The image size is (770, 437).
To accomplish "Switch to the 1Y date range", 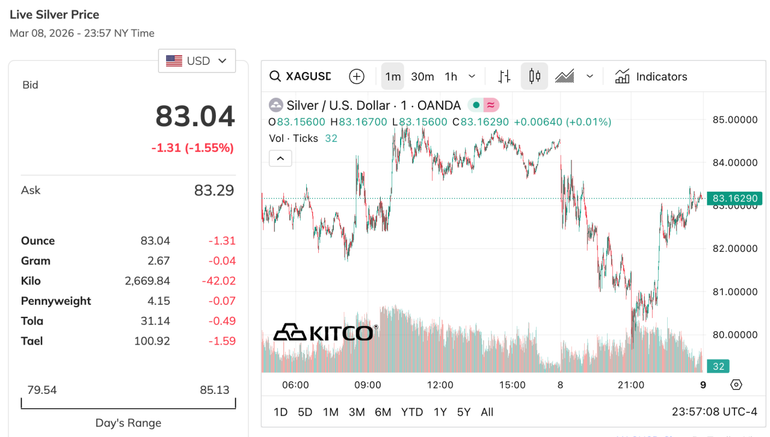I will 441,412.
